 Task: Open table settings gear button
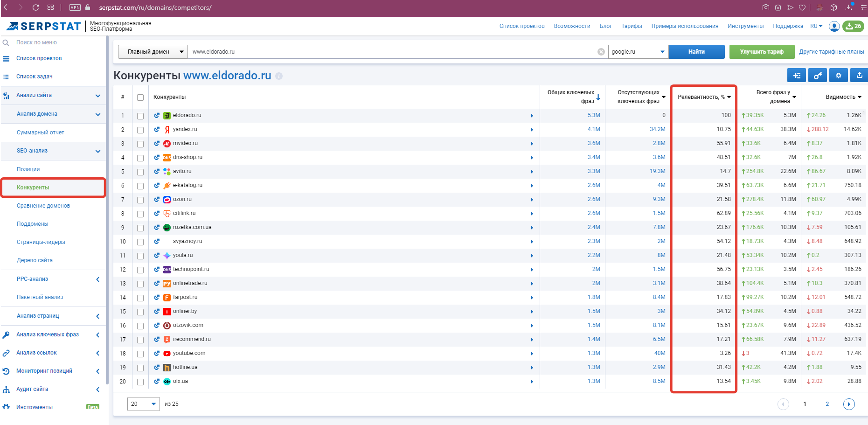[x=839, y=76]
